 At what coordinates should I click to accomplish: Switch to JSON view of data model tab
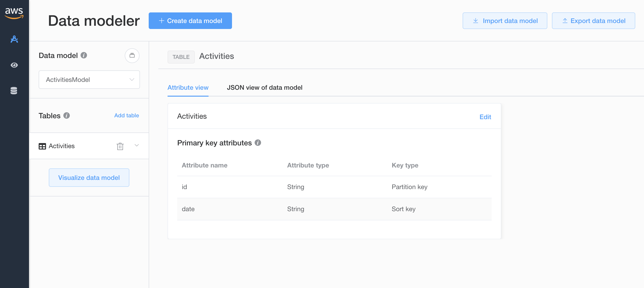point(264,88)
